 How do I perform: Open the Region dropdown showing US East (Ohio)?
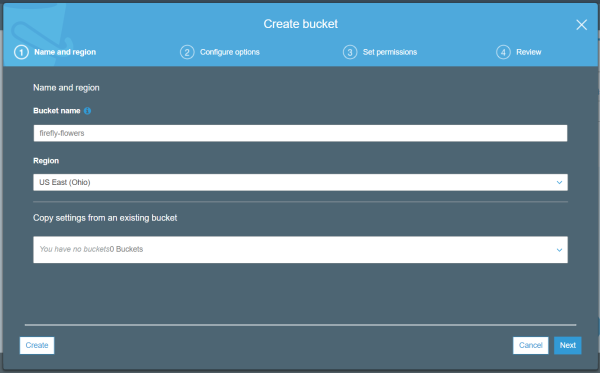click(x=300, y=182)
